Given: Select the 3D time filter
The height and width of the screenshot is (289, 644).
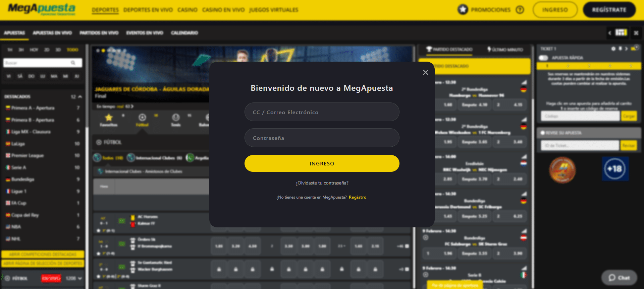Looking at the screenshot, I should [58, 50].
